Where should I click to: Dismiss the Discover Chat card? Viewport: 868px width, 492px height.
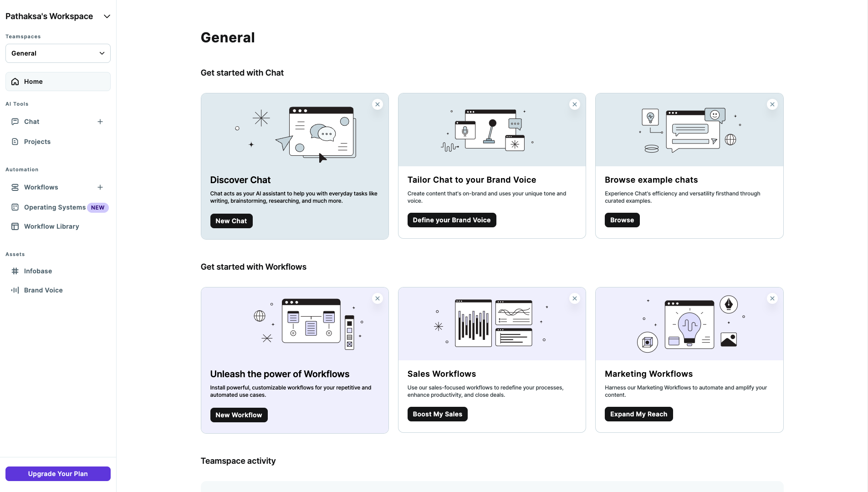[x=377, y=104]
